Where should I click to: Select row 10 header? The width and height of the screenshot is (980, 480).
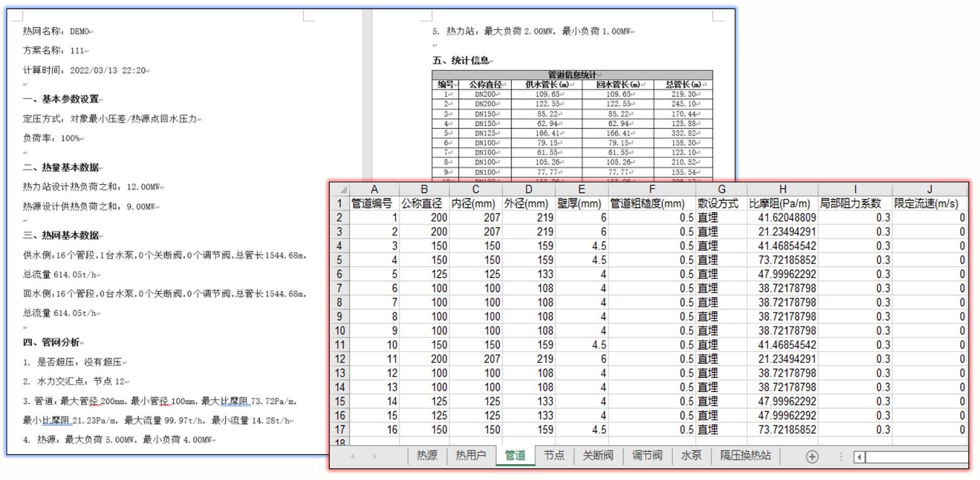pyautogui.click(x=339, y=331)
